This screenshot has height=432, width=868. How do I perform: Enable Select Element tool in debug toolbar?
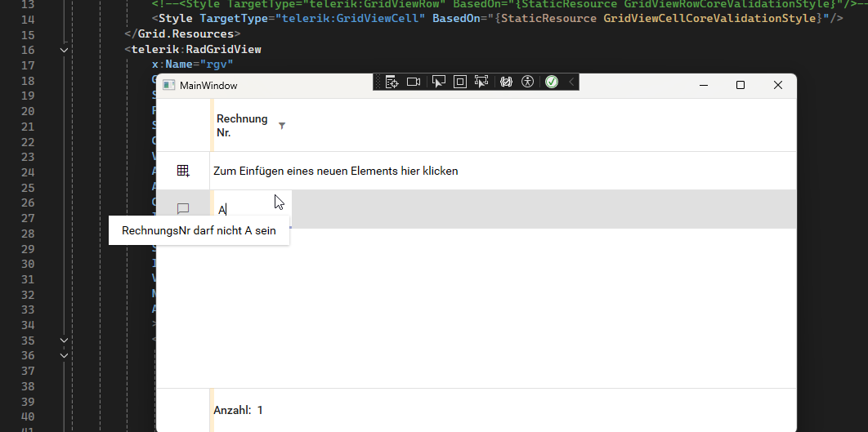click(439, 82)
